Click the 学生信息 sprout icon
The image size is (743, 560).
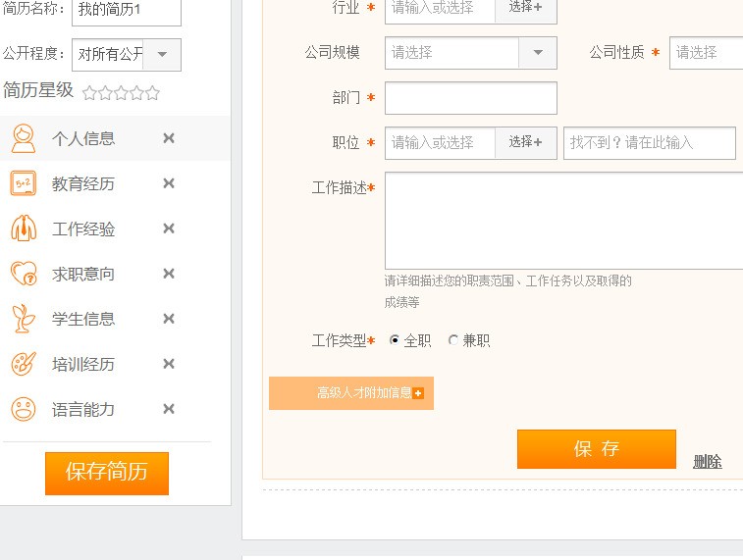tap(23, 319)
